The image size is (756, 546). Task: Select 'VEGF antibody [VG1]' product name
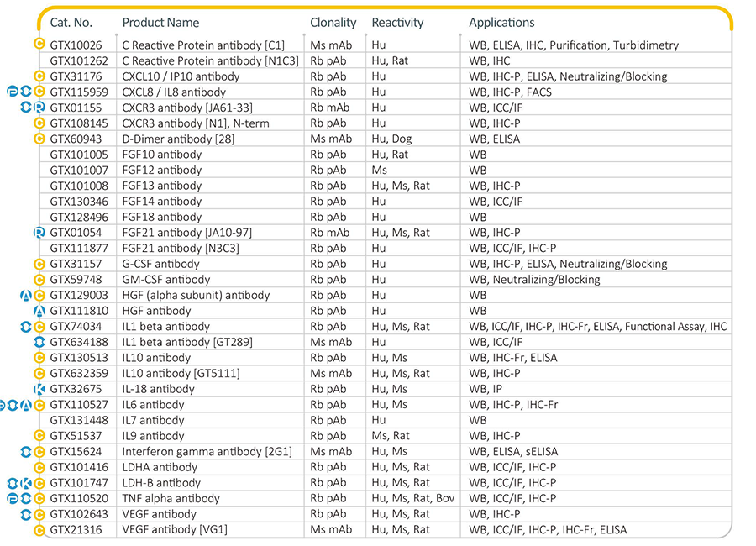point(175,529)
